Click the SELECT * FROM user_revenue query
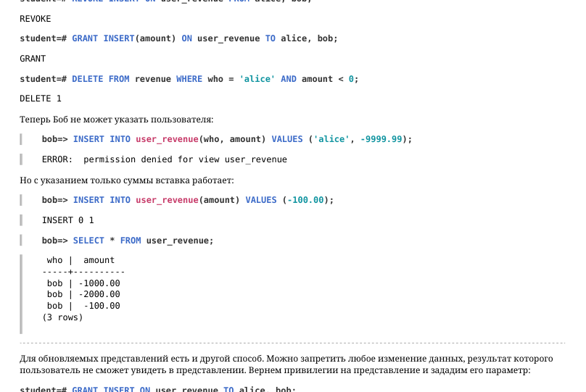The image size is (586, 392). pos(128,241)
